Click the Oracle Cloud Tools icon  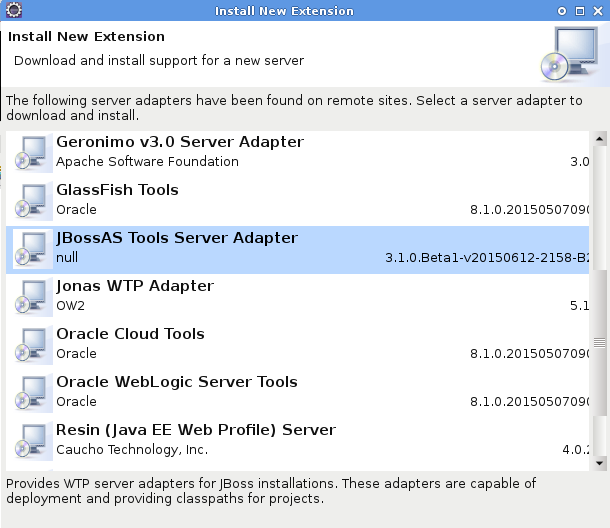31,344
